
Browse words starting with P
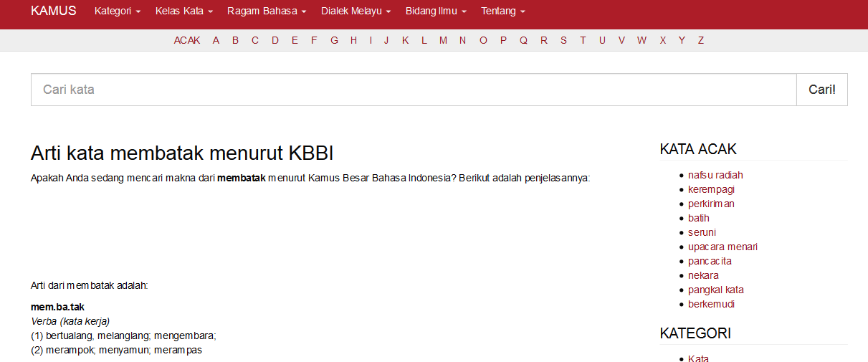(x=503, y=40)
